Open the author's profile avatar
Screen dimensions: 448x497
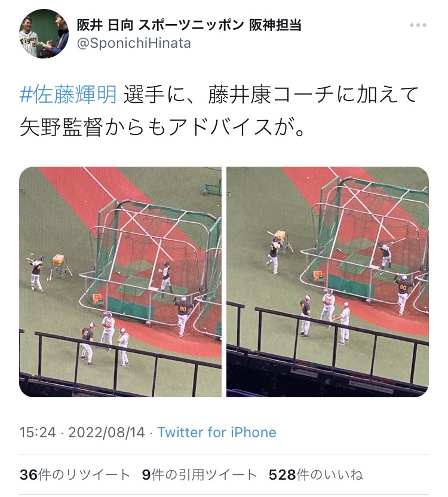(44, 33)
